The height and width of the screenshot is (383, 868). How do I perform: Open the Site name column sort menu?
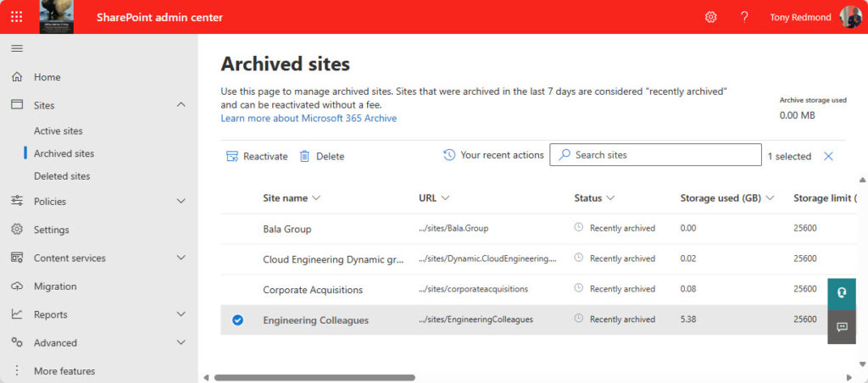(316, 198)
